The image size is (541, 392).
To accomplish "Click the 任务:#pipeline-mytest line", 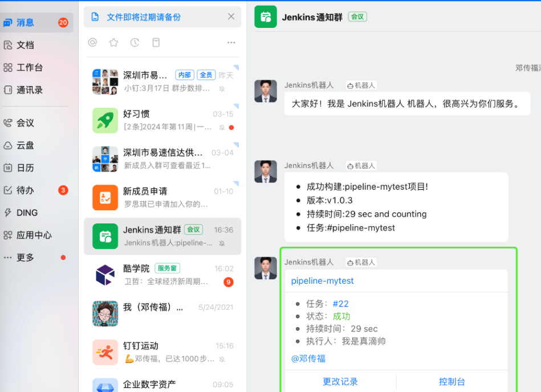I will click(x=351, y=228).
